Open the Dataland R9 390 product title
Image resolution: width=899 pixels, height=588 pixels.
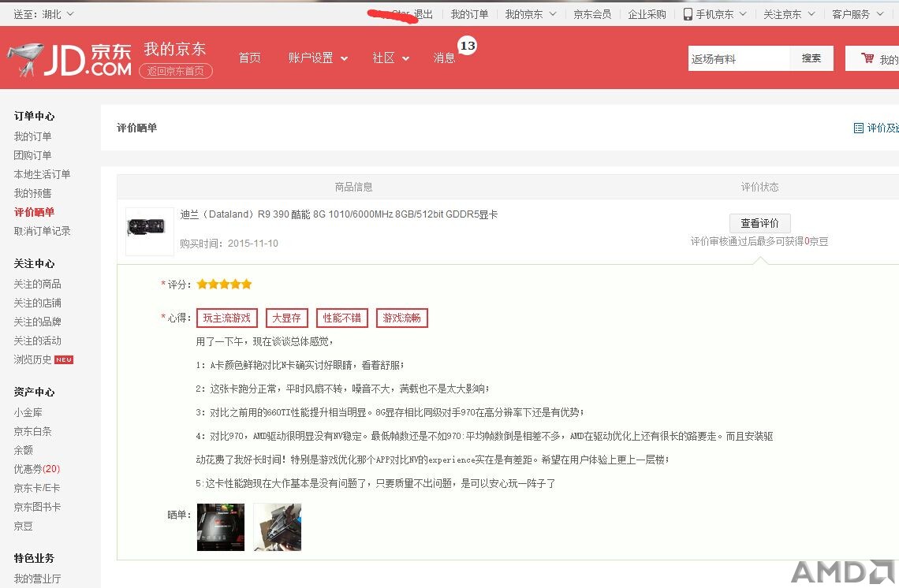[x=339, y=214]
